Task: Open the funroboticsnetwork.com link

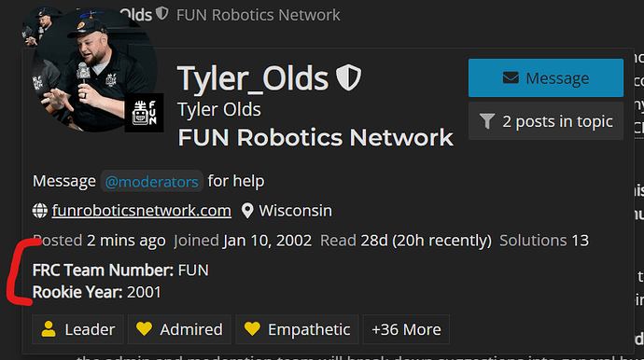Action: 141,211
